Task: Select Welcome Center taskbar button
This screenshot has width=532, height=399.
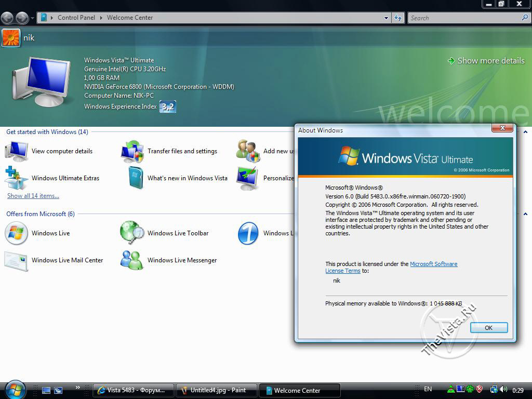Action: [x=300, y=391]
